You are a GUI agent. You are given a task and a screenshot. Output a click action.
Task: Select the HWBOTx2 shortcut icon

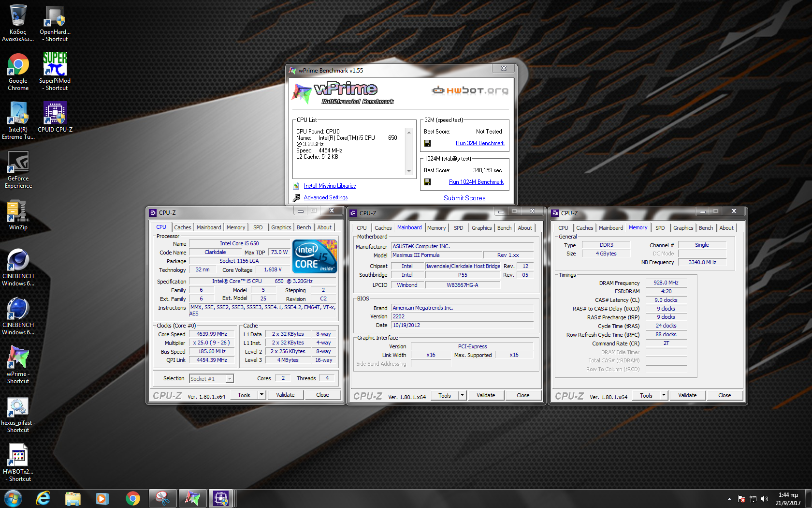18,463
